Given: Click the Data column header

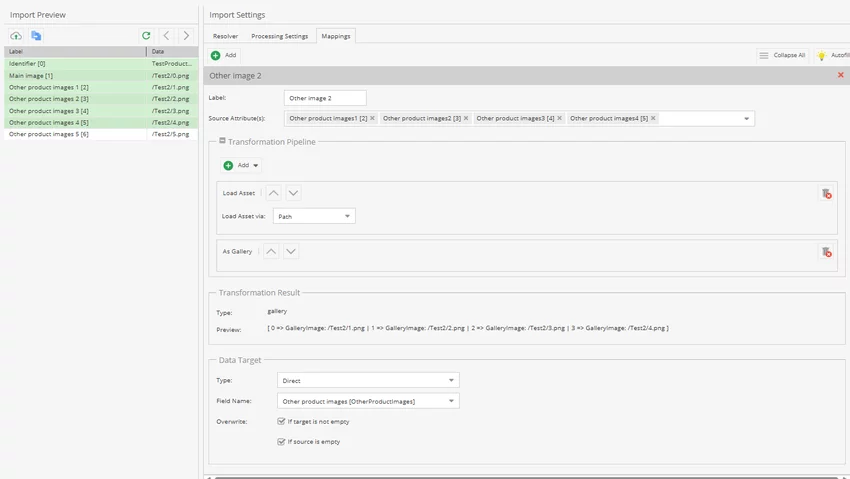Looking at the screenshot, I should [172, 51].
